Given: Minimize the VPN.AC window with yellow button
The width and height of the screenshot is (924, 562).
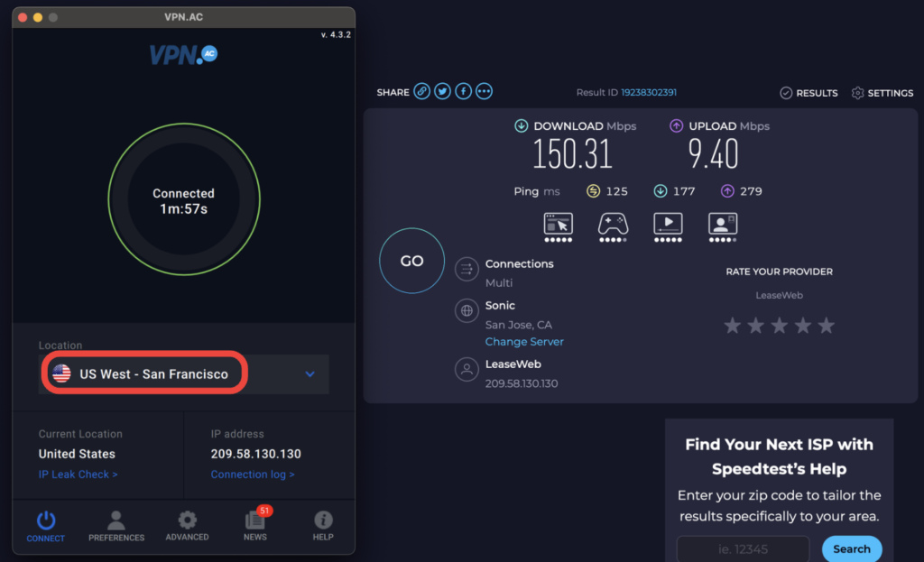Looking at the screenshot, I should 38,17.
